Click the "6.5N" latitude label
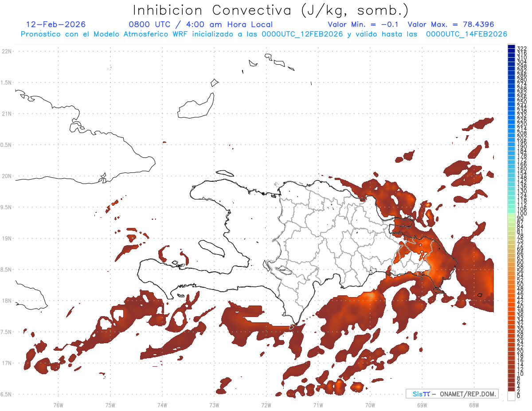 pyautogui.click(x=7, y=394)
